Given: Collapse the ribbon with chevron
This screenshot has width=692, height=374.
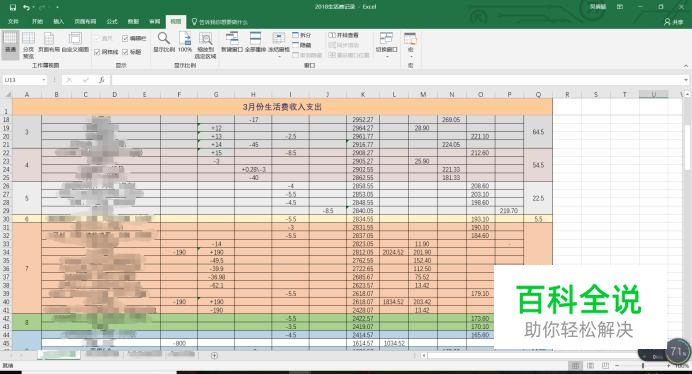Looking at the screenshot, I should pyautogui.click(x=686, y=65).
